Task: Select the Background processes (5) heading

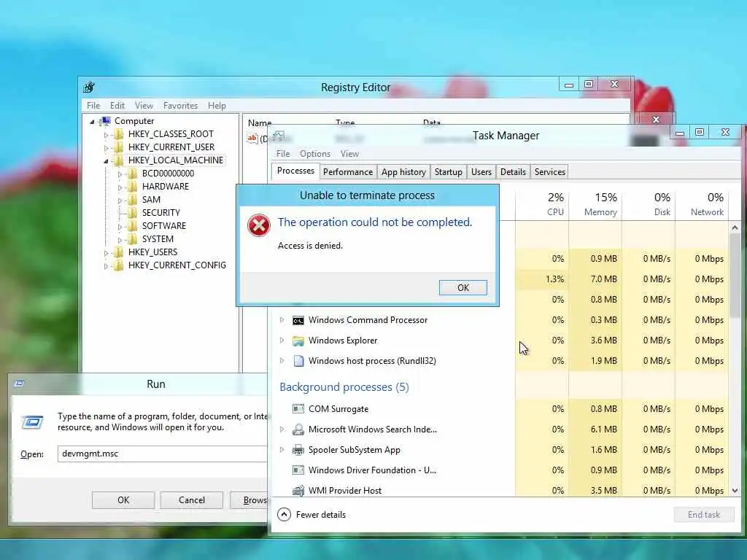Action: pos(344,387)
